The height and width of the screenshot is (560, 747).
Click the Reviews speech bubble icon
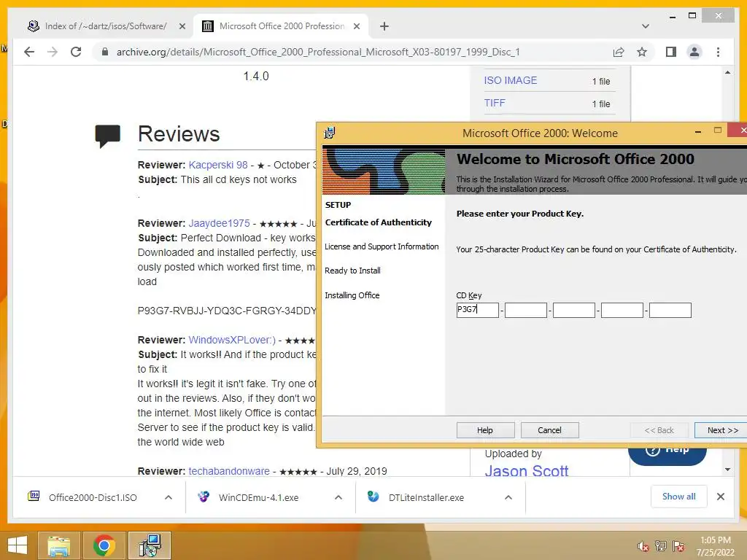pos(108,136)
